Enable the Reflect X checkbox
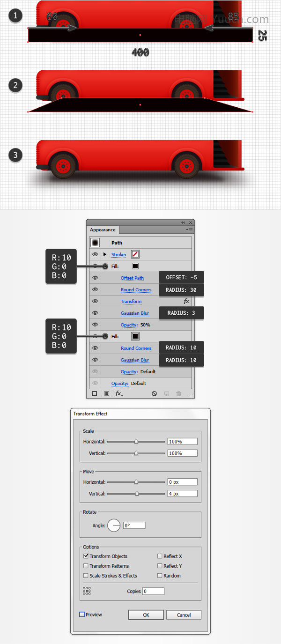The height and width of the screenshot is (644, 281). click(160, 556)
